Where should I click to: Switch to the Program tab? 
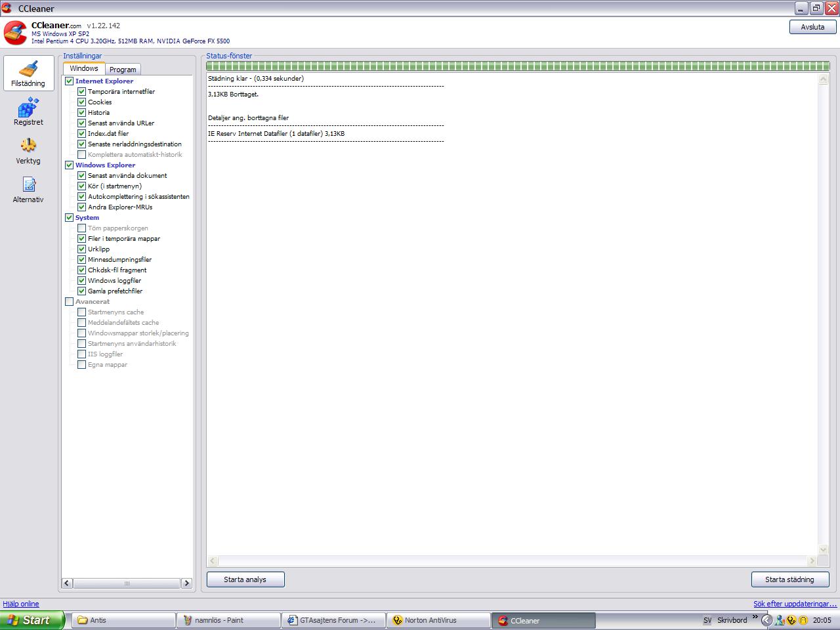point(123,70)
